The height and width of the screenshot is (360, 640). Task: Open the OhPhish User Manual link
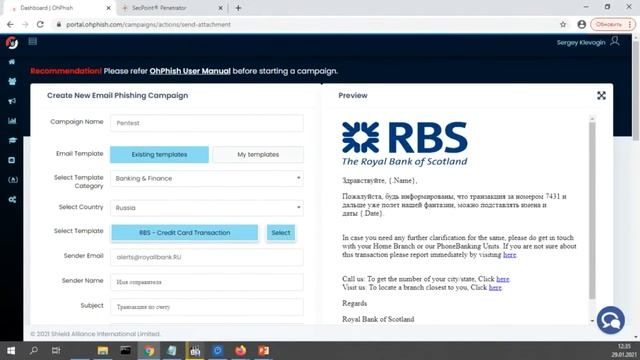[190, 71]
